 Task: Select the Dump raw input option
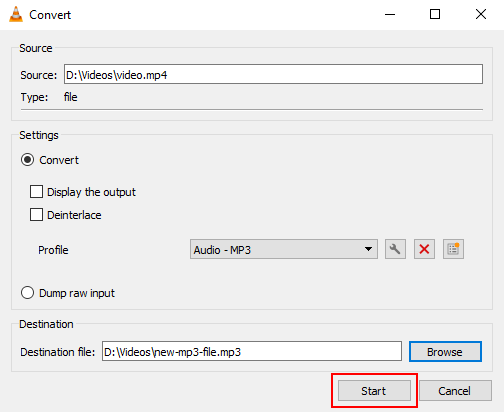[27, 293]
